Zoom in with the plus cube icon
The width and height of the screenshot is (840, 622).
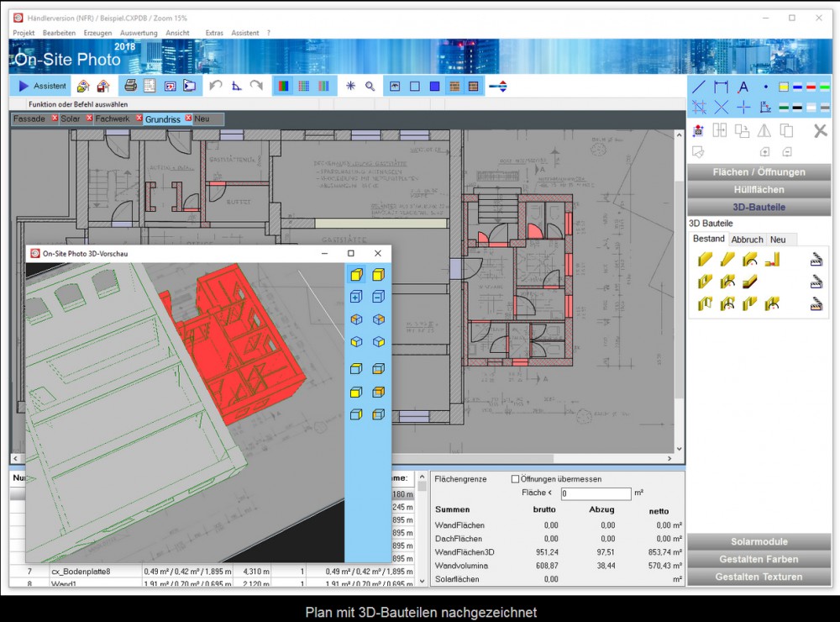pyautogui.click(x=356, y=297)
